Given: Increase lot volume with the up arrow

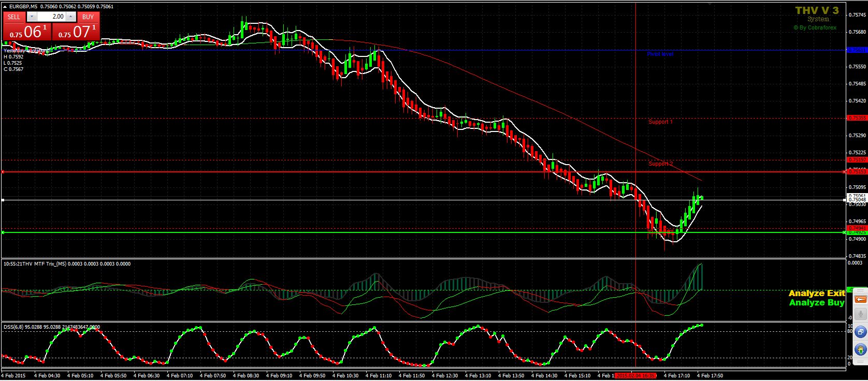Looking at the screenshot, I should (71, 17).
